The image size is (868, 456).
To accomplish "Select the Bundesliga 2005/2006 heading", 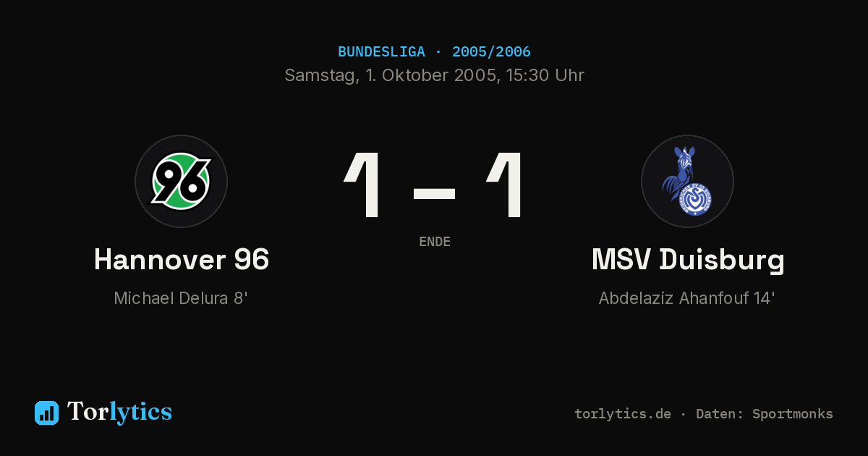I will pyautogui.click(x=434, y=52).
